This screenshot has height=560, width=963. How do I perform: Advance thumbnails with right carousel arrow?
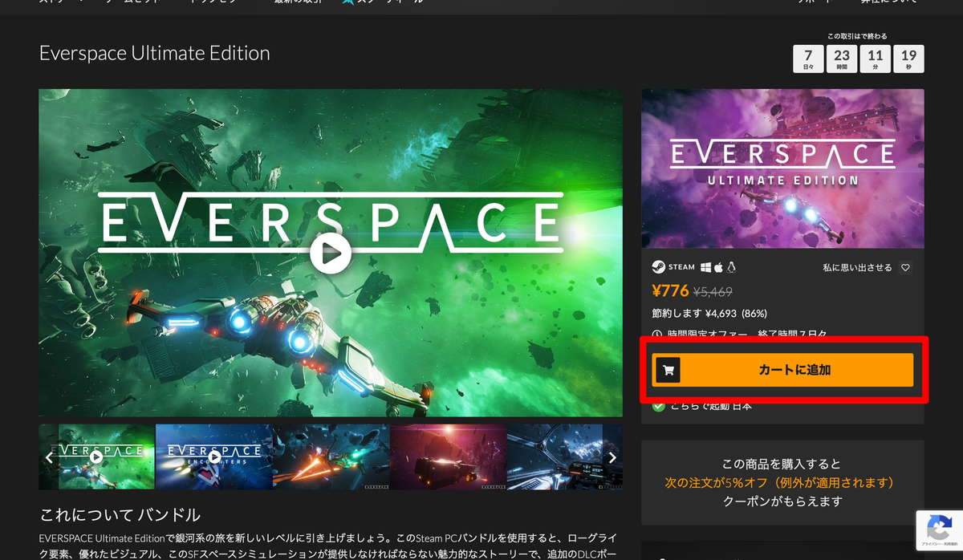pos(612,457)
